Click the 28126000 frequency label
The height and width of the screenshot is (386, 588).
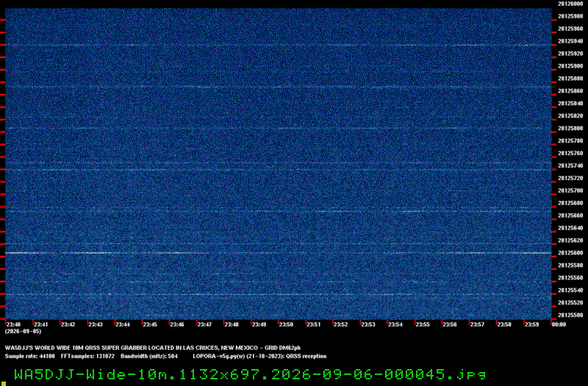(x=570, y=4)
